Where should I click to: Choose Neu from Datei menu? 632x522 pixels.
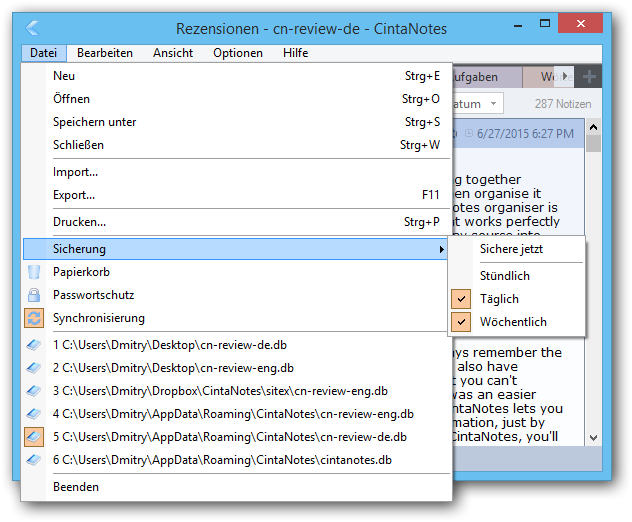[x=236, y=76]
